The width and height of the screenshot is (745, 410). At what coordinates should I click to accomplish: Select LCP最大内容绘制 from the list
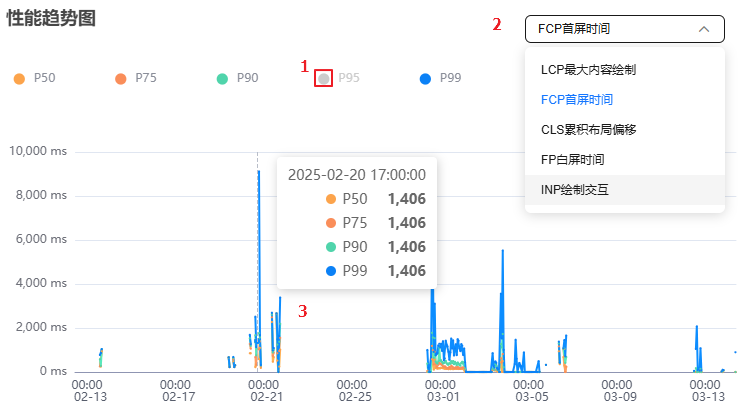[625, 70]
